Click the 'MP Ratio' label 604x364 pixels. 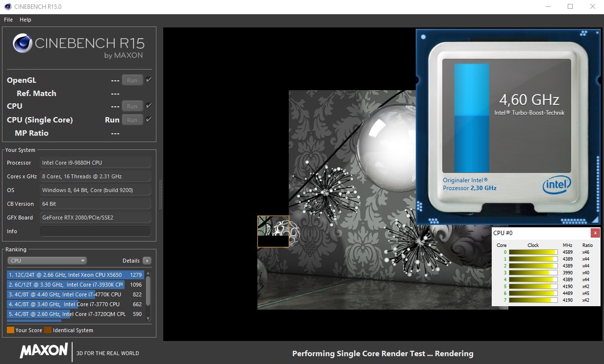pos(32,133)
